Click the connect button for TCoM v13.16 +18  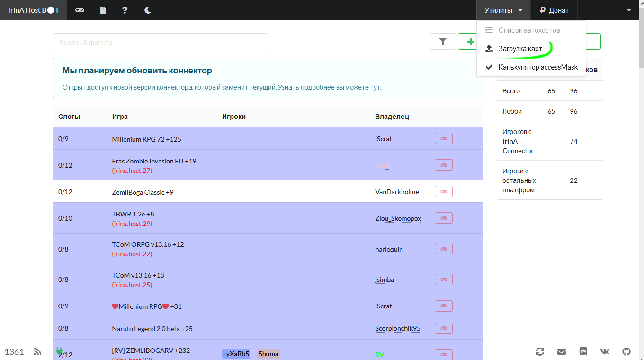[444, 279]
